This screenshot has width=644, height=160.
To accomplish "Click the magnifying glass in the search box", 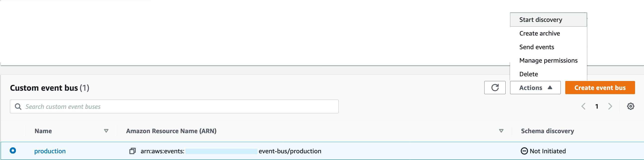I will pyautogui.click(x=18, y=107).
